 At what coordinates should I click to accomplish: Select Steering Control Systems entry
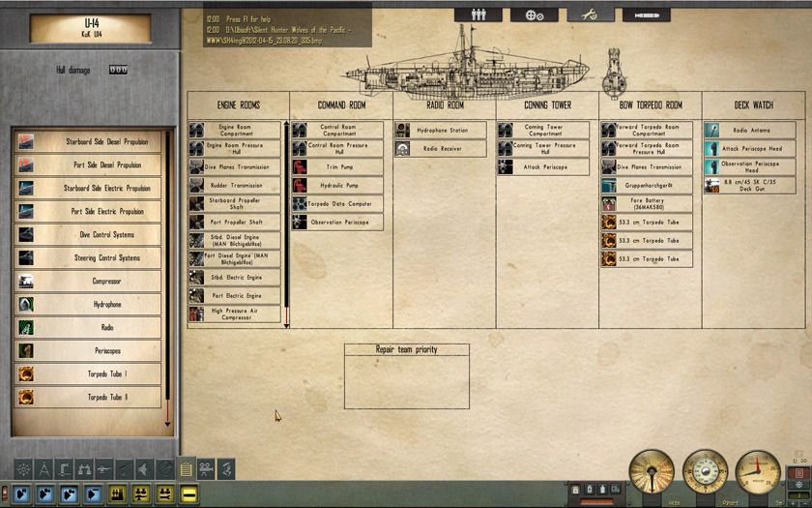(88, 257)
